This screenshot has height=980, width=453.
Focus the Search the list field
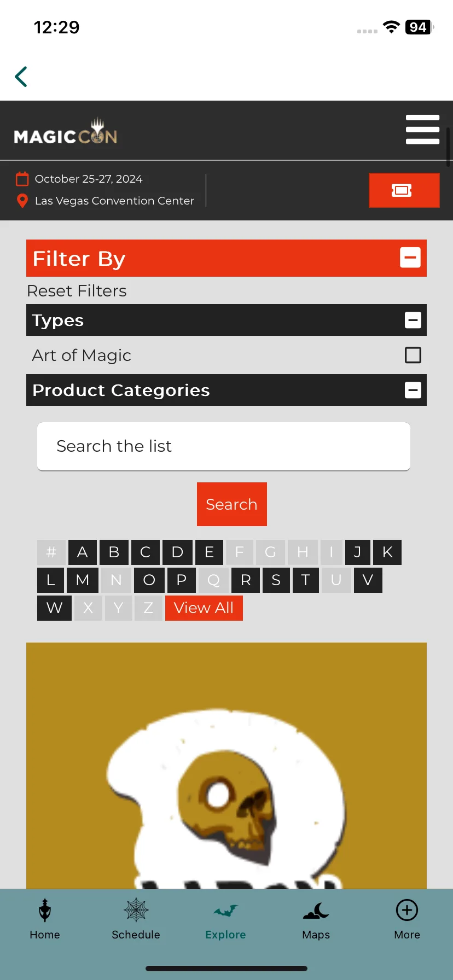pos(224,446)
